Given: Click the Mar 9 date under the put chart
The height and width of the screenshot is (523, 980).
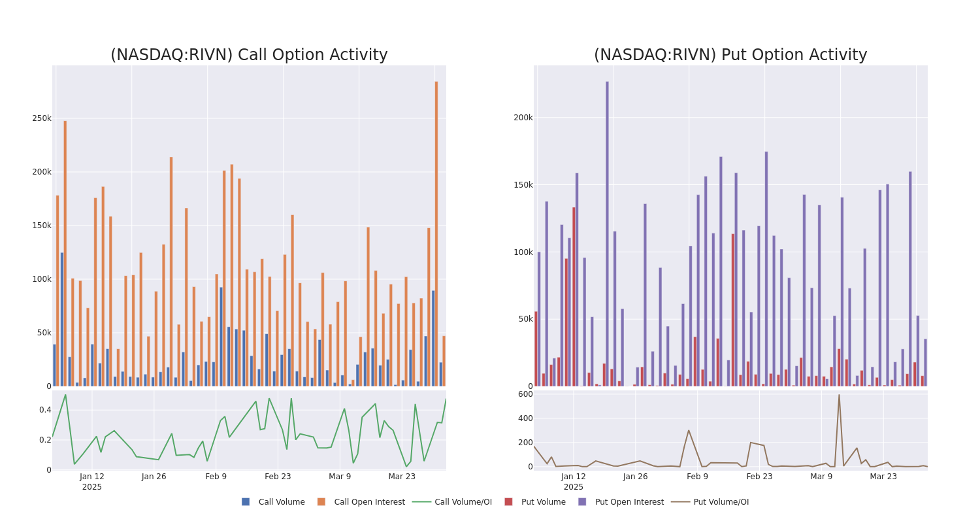Looking at the screenshot, I should (821, 477).
